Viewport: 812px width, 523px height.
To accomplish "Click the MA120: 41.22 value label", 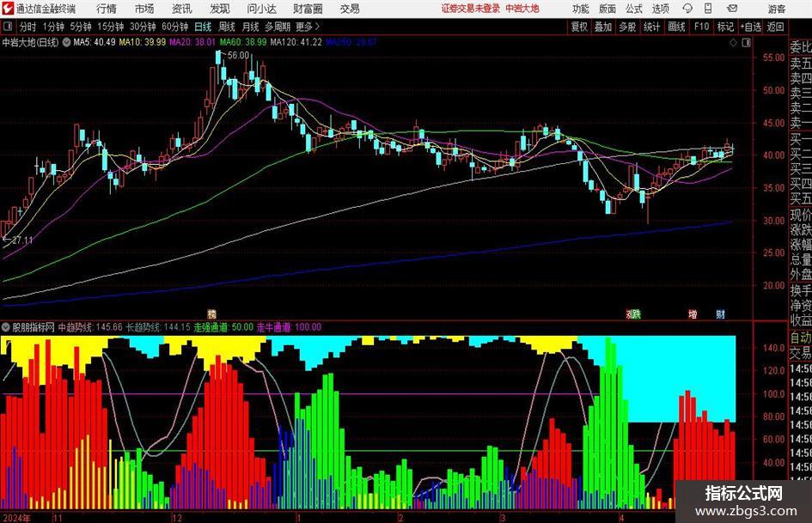I will point(296,42).
